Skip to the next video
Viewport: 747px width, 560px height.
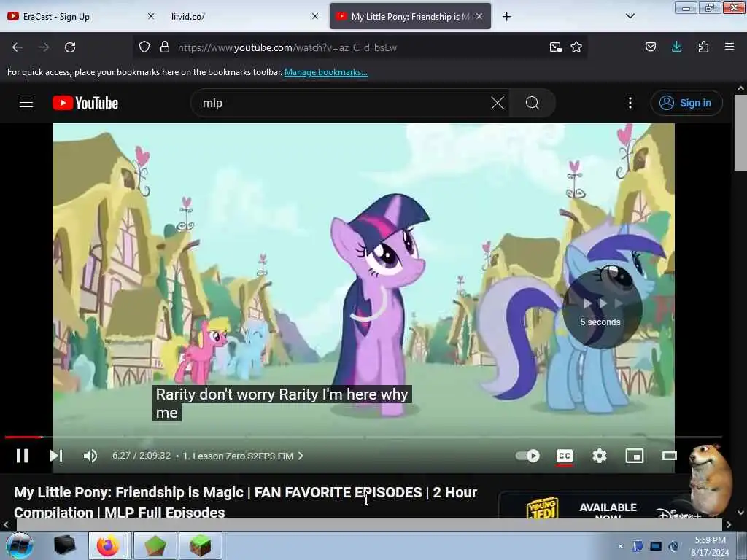pyautogui.click(x=56, y=456)
